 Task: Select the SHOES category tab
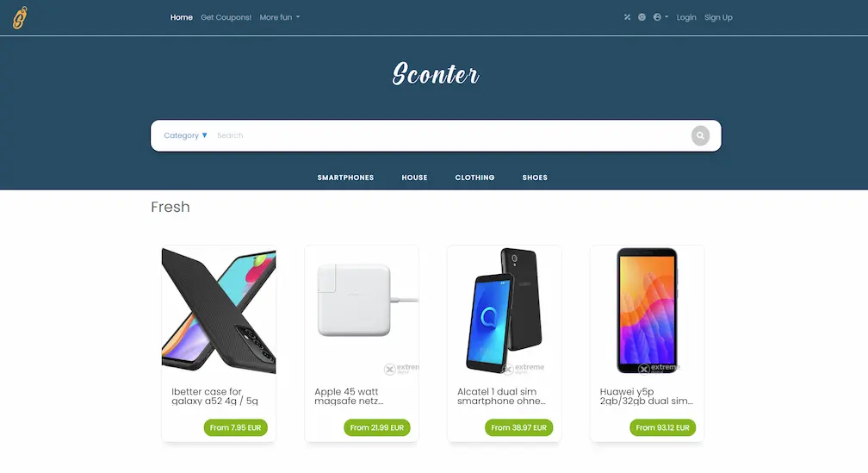tap(535, 177)
